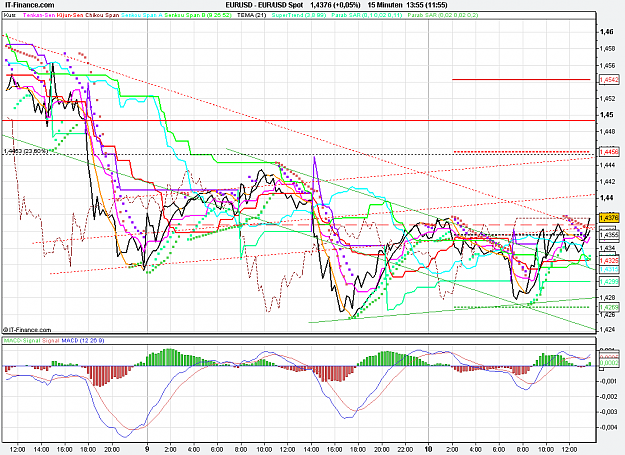Click the 1,44 price axis label
Viewport: 625px width, 455px height.
pos(607,198)
